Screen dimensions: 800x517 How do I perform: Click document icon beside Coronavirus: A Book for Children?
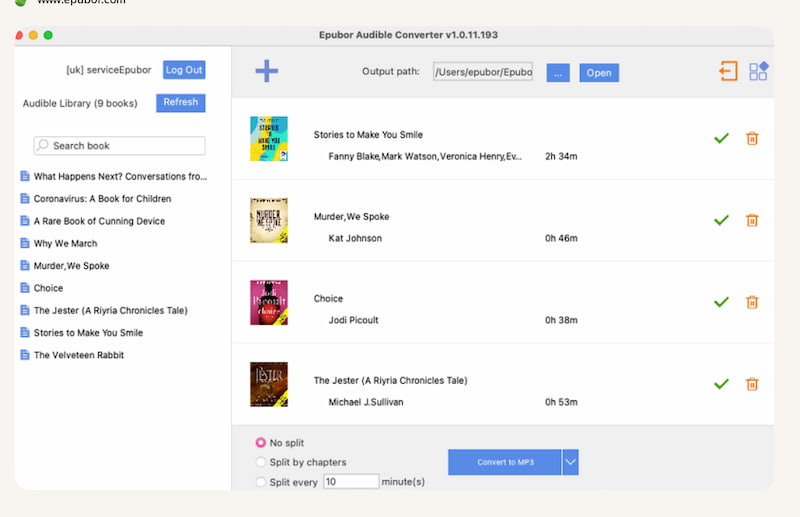[24, 199]
